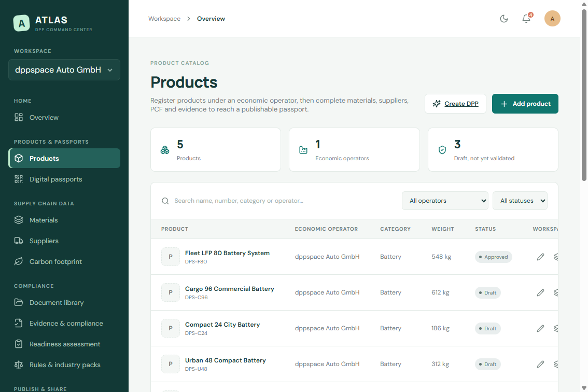Click the Approved status badge

click(x=493, y=257)
